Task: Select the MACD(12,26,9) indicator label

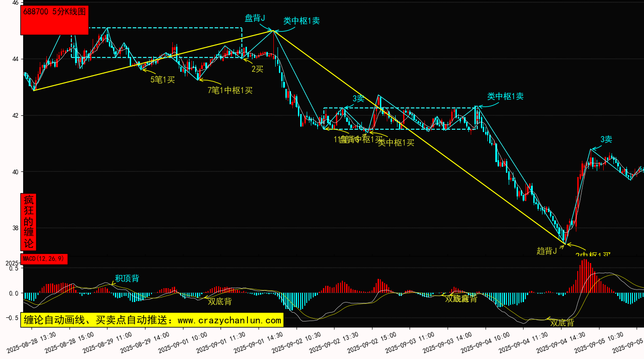Action: (44, 259)
